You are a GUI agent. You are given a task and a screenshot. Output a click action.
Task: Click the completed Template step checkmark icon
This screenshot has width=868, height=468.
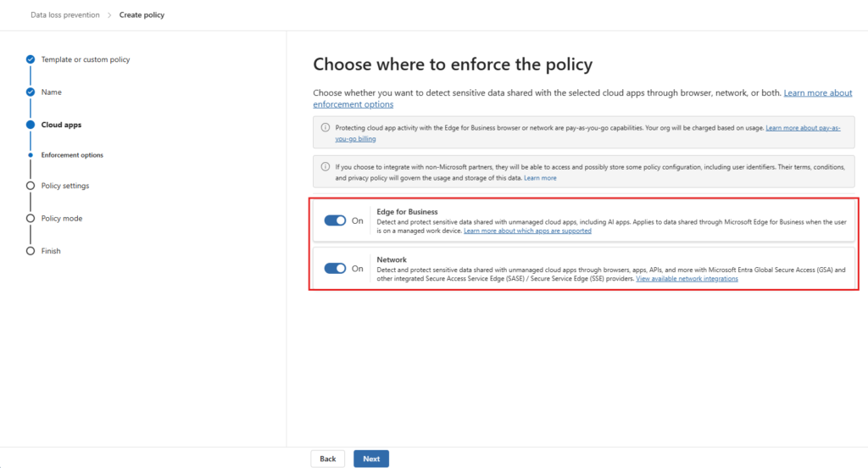click(31, 59)
